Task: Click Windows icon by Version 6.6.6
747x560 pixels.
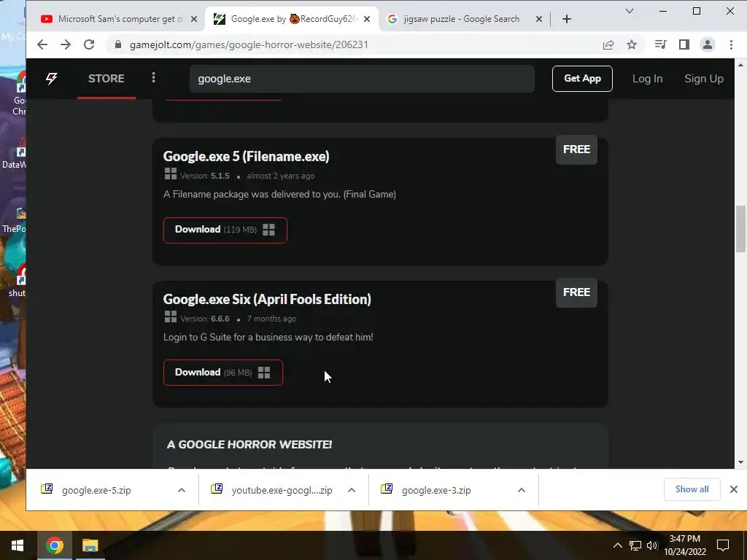Action: click(x=171, y=316)
